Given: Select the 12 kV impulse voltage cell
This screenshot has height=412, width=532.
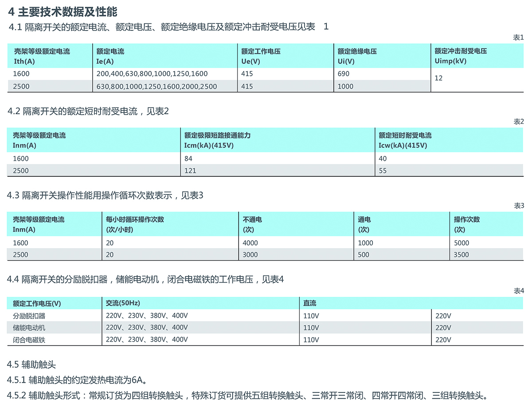Looking at the screenshot, I should pyautogui.click(x=438, y=78).
